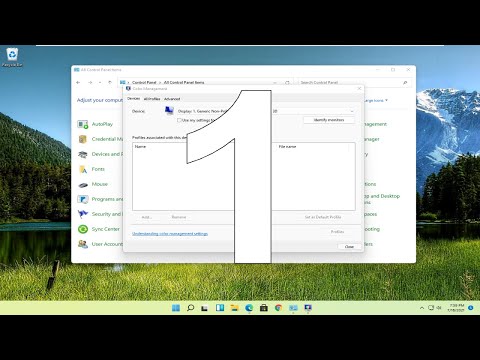
Task: Switch to the Advanced tab
Action: (x=172, y=99)
